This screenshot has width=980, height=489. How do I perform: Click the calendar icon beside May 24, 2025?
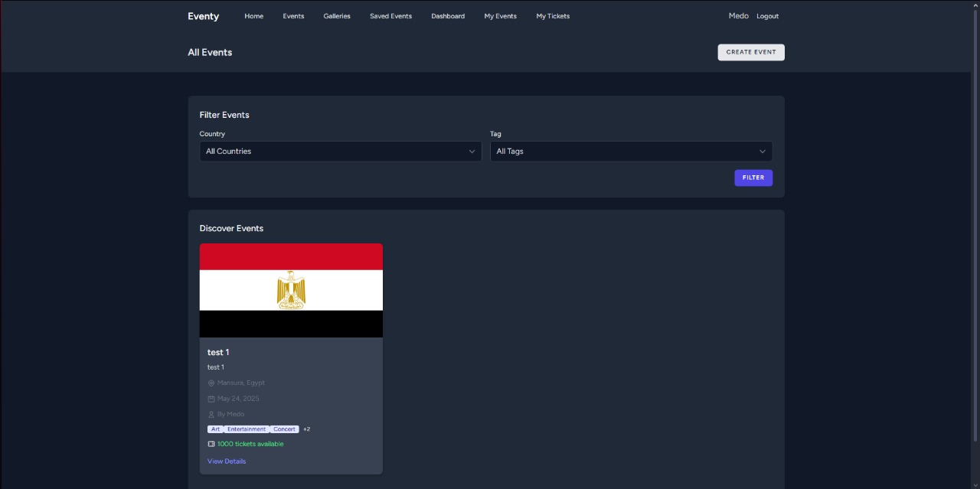(x=211, y=399)
